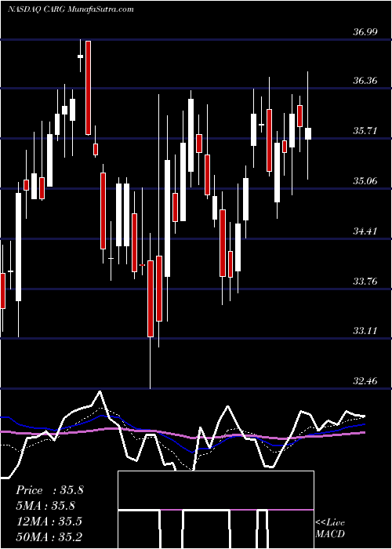Click the '<<Live MACD' label
This screenshot has width=392, height=549.
330,529
